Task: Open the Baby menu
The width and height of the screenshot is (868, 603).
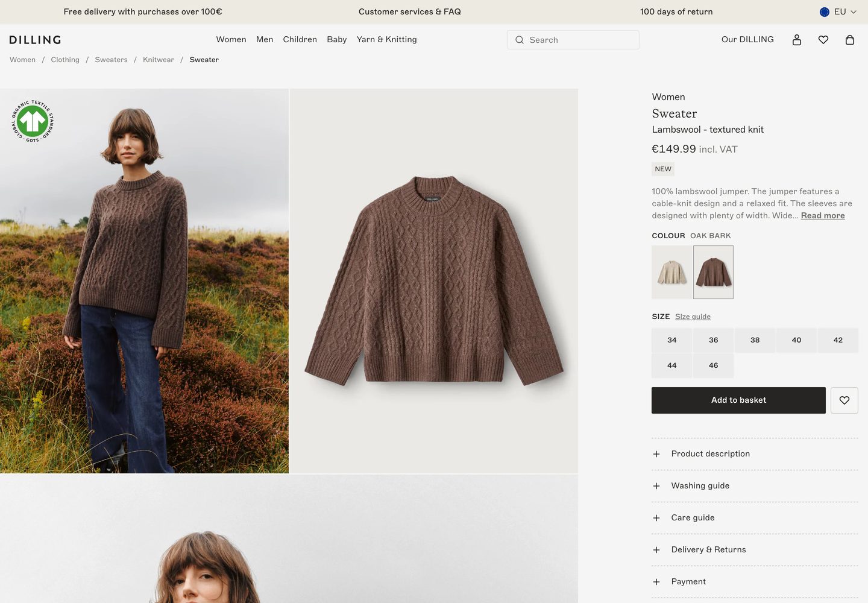Action: (337, 40)
